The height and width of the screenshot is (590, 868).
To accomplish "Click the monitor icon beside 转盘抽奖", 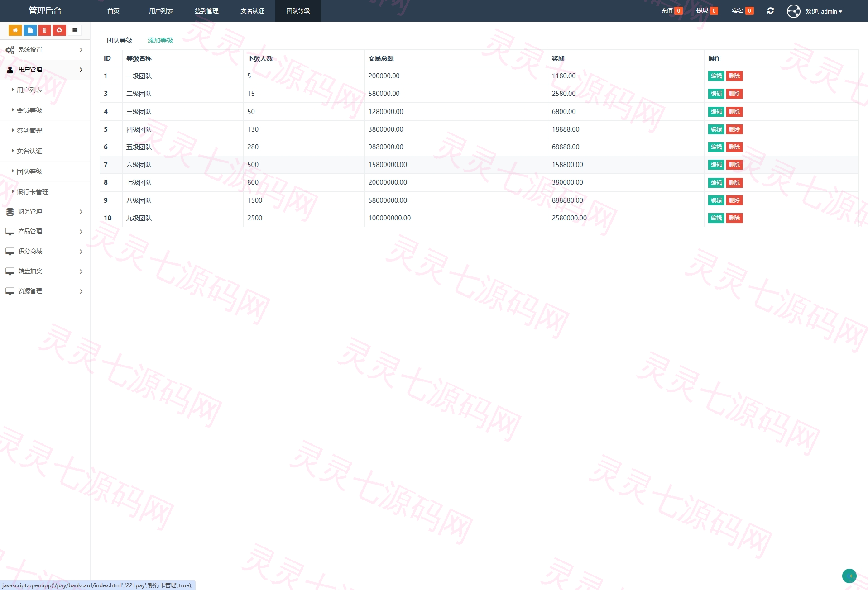I will coord(10,271).
